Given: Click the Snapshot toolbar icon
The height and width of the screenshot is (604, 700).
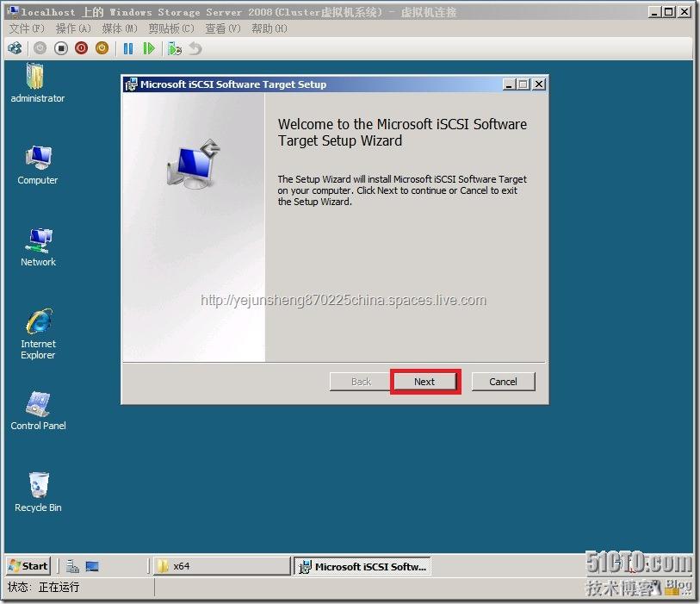Looking at the screenshot, I should (175, 48).
